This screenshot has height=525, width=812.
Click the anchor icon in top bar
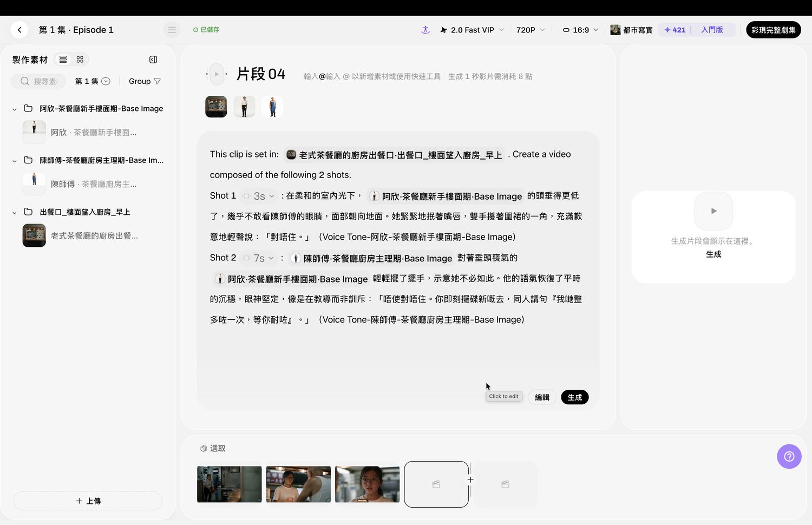coord(425,30)
